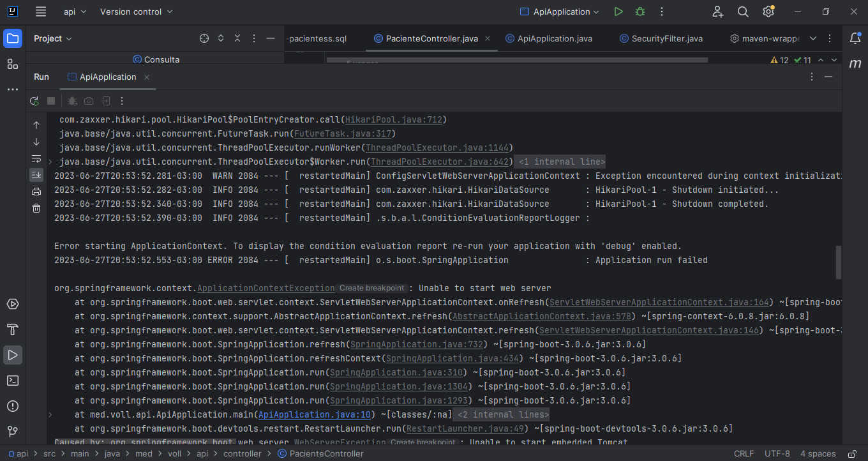Viewport: 868px width, 461px height.
Task: Open HikariPool.java:712 link
Action: [x=394, y=119]
